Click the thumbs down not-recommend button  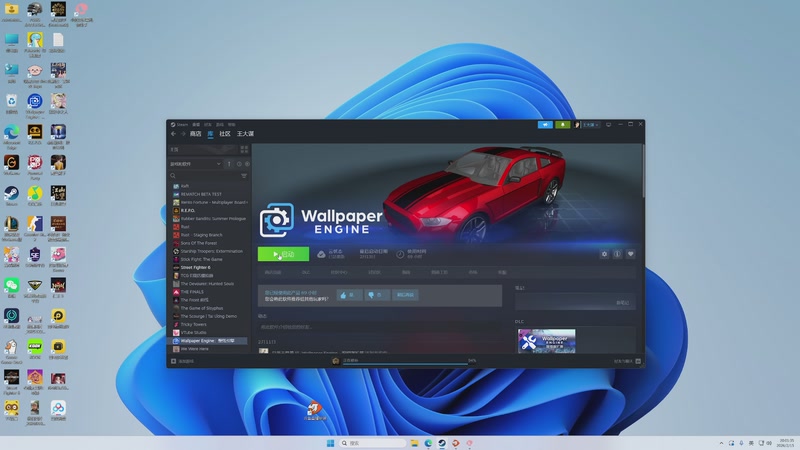377,295
